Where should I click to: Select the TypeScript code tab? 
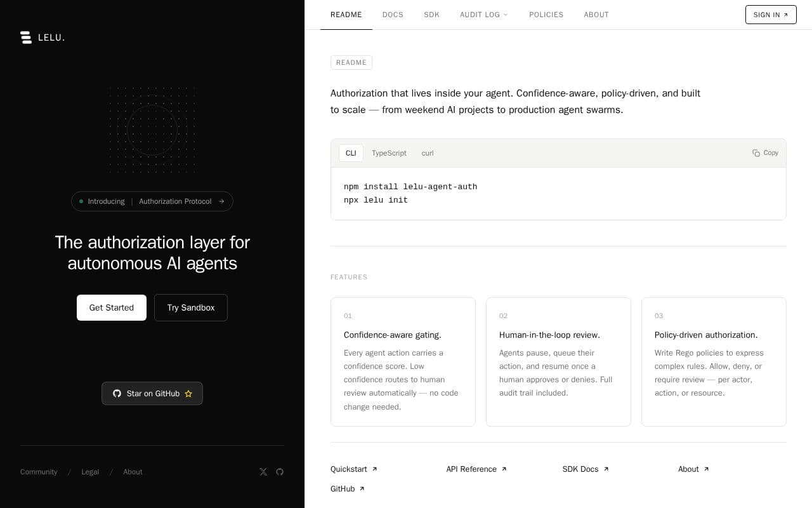pos(389,153)
